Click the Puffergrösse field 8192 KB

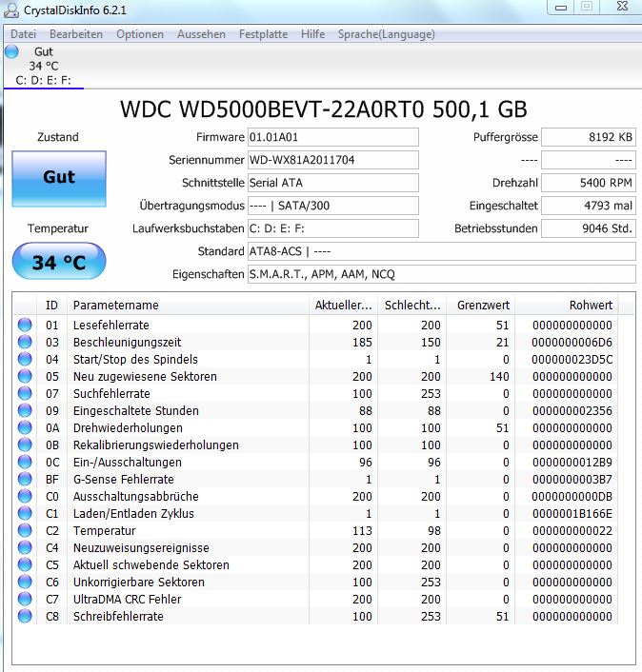coord(589,137)
